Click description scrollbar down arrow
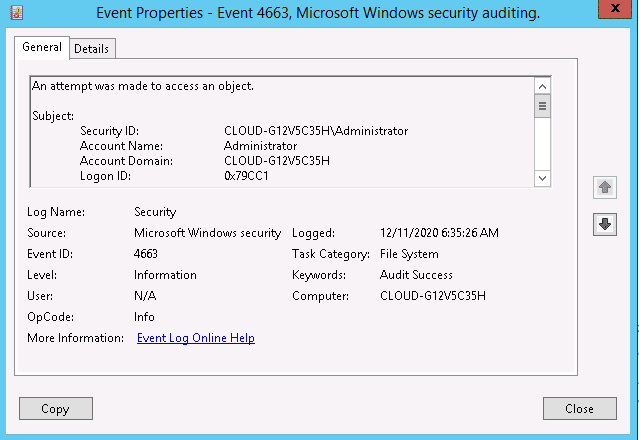The height and width of the screenshot is (440, 639). pyautogui.click(x=542, y=178)
